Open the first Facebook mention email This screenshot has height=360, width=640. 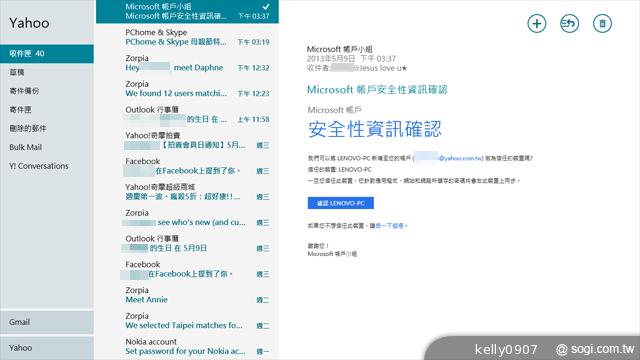(x=187, y=166)
